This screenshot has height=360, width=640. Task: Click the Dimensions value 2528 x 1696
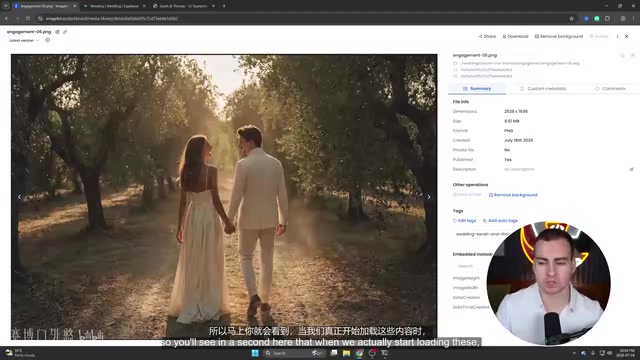[x=516, y=111]
